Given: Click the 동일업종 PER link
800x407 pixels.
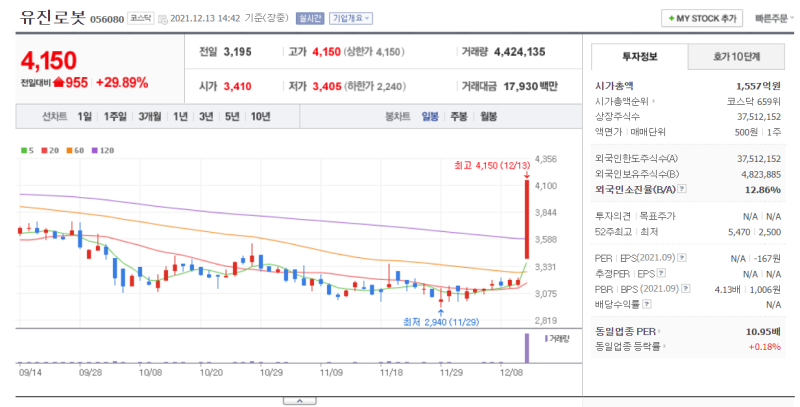Looking at the screenshot, I should (628, 332).
